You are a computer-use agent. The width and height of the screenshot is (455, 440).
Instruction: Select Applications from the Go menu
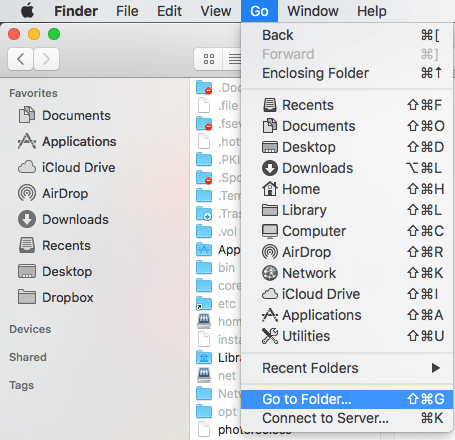point(347,315)
